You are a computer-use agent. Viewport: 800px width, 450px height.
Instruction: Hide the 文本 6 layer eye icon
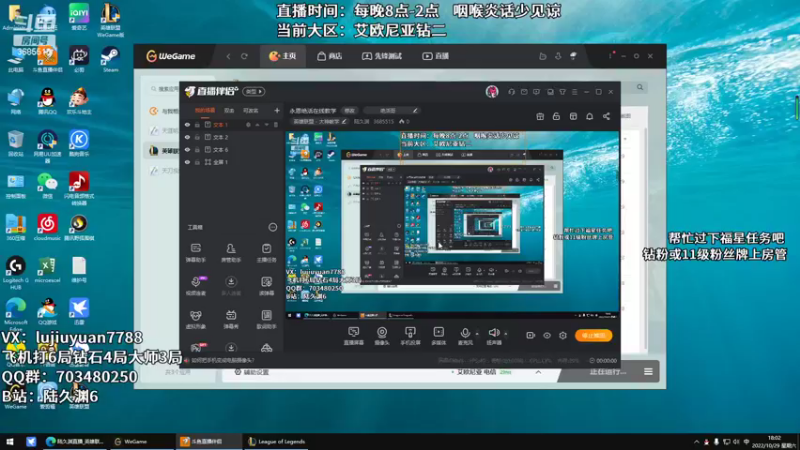[187, 149]
